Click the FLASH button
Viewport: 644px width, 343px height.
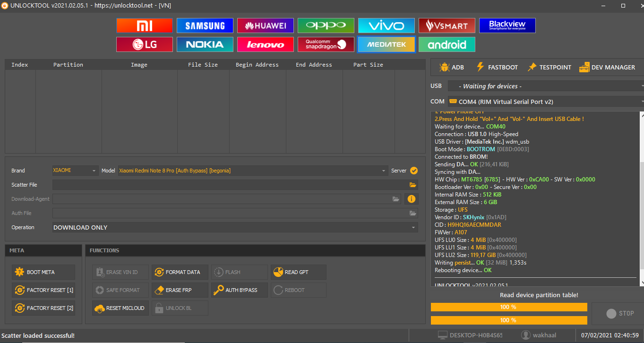[240, 272]
